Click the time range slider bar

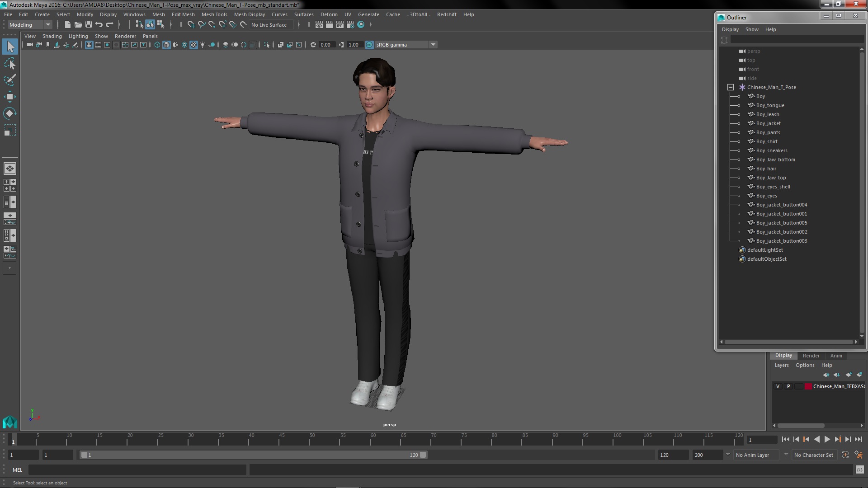click(x=253, y=455)
